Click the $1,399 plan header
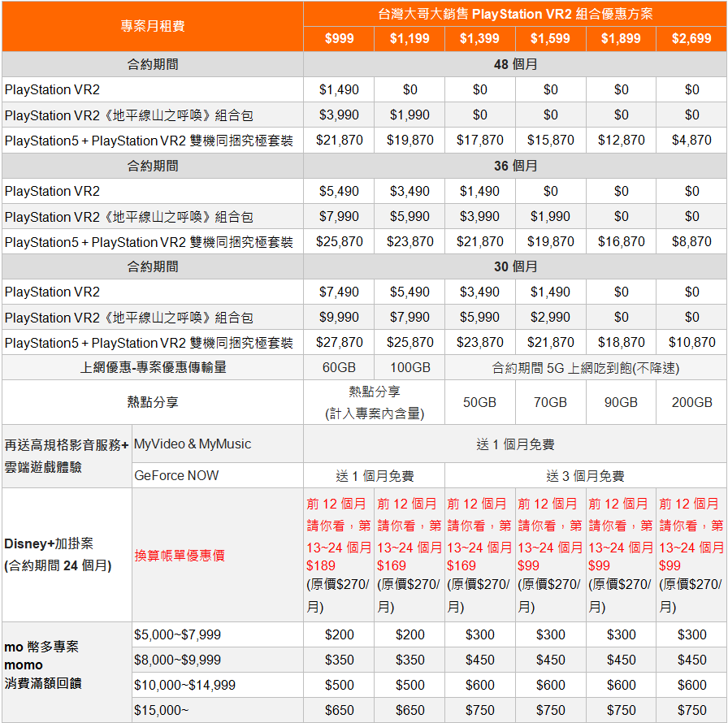 pyautogui.click(x=479, y=38)
